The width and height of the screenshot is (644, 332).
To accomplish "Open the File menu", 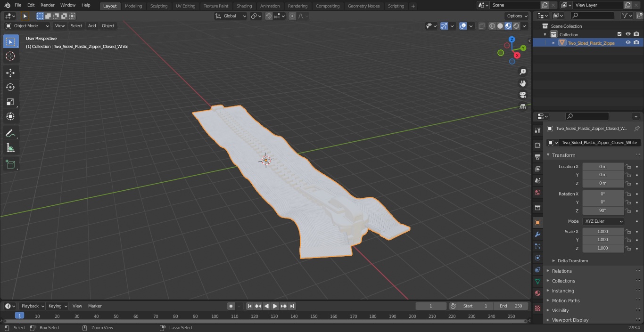I will [x=18, y=5].
